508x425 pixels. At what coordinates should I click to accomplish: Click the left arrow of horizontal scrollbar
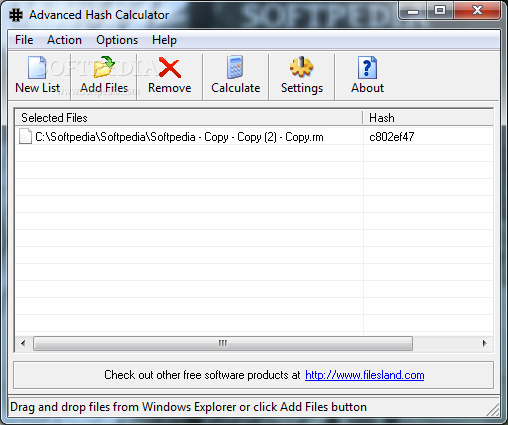pyautogui.click(x=23, y=343)
